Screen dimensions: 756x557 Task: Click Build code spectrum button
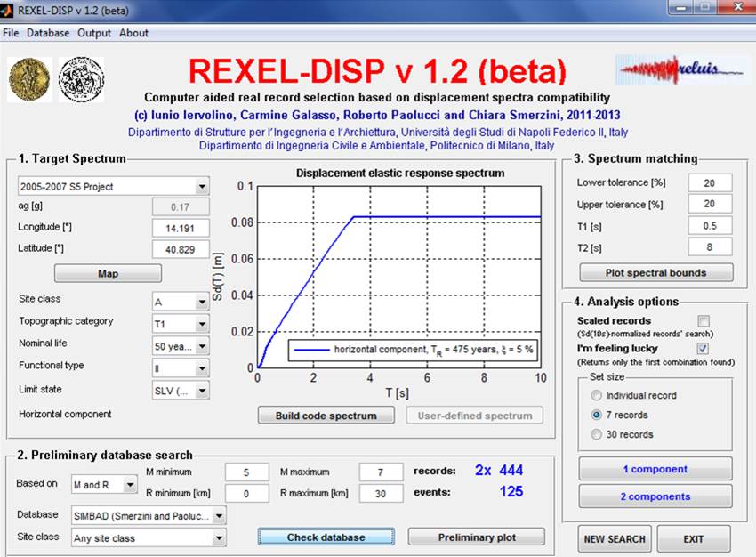tap(326, 416)
